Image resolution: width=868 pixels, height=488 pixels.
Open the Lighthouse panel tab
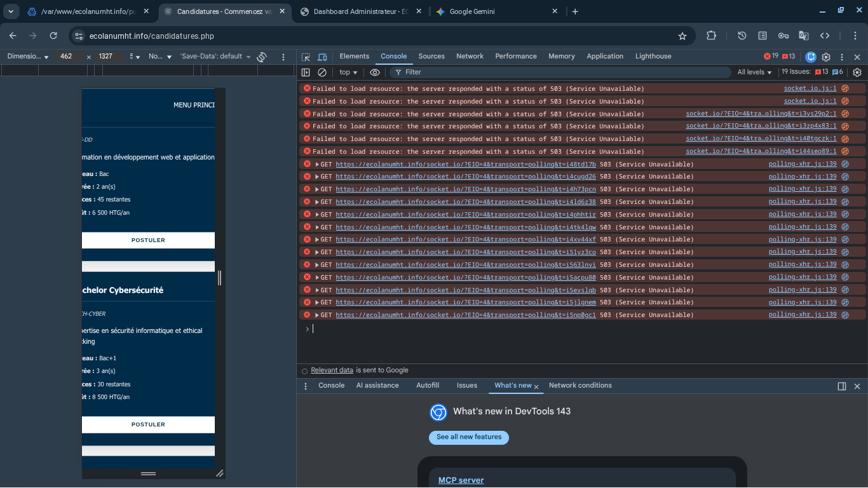(653, 57)
